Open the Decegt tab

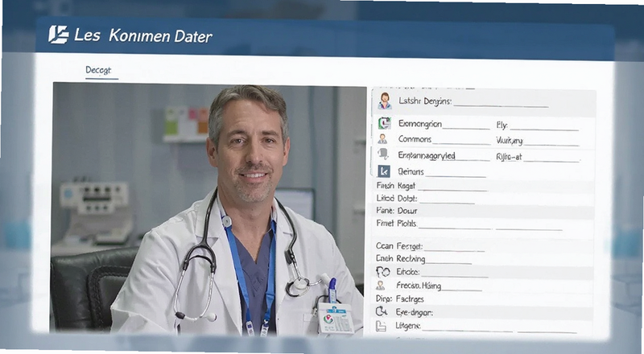pos(98,70)
